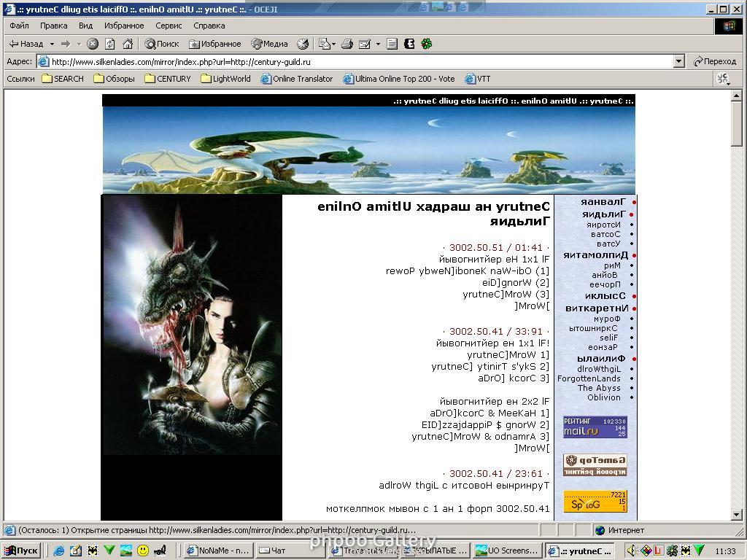The width and height of the screenshot is (747, 560).
Task: Click the Stop loading toolbar icon
Action: [x=93, y=44]
